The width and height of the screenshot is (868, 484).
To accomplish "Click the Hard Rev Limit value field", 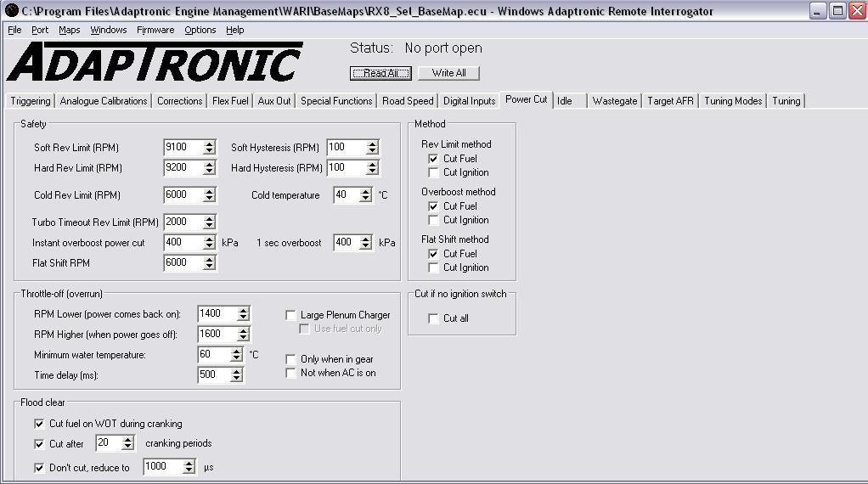I will click(x=183, y=167).
